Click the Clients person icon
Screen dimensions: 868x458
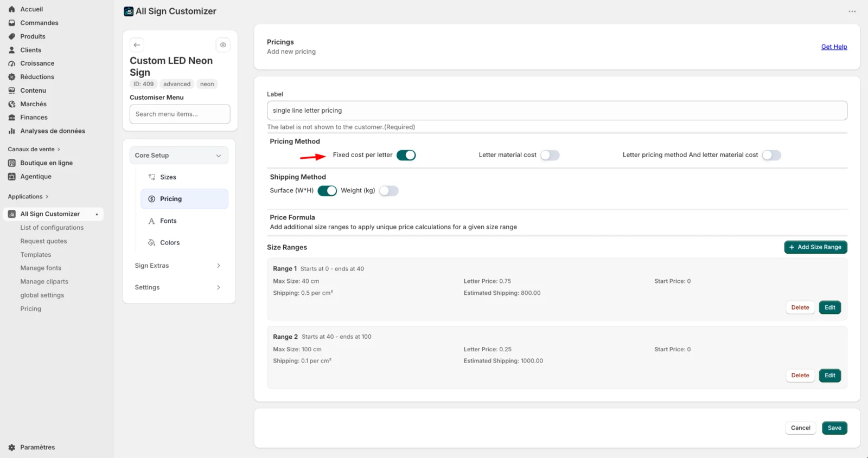pyautogui.click(x=12, y=50)
